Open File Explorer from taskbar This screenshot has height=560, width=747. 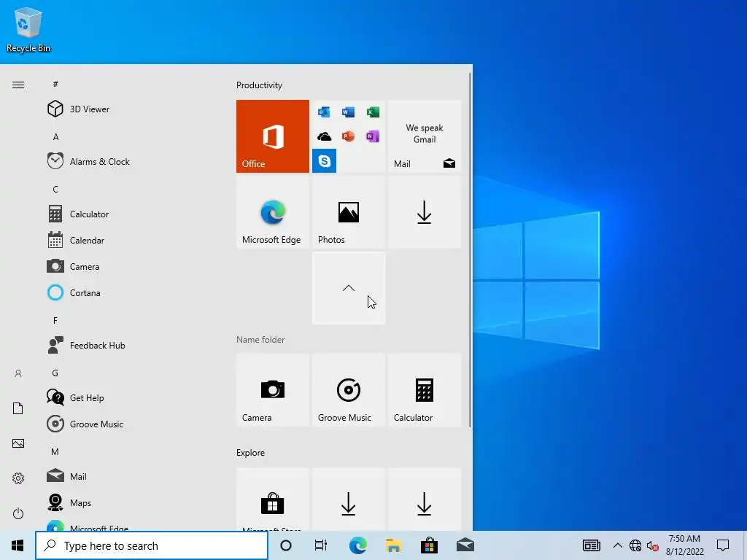click(x=393, y=545)
